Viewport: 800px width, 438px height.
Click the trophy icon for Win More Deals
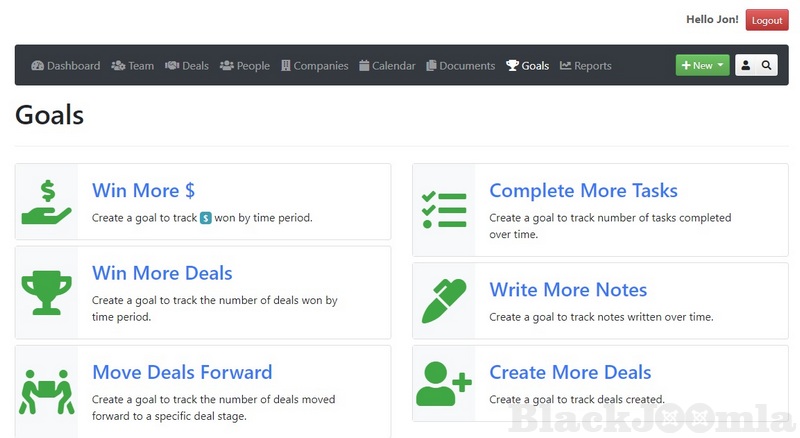coord(46,292)
